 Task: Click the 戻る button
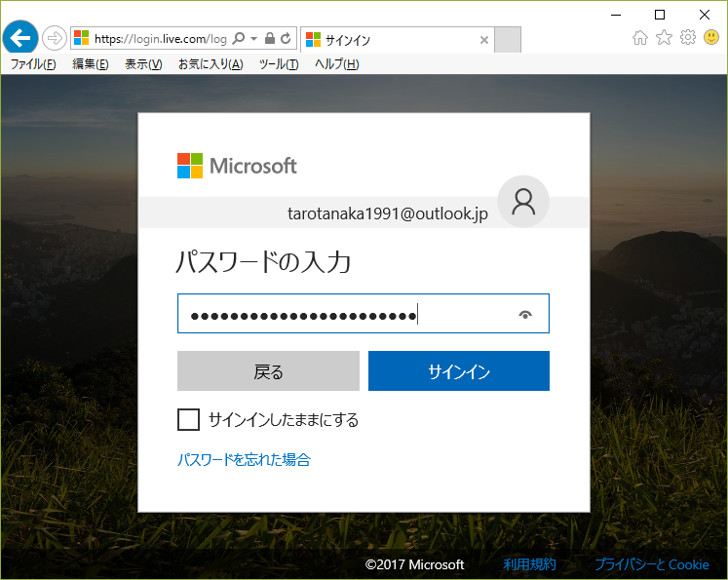[x=268, y=371]
